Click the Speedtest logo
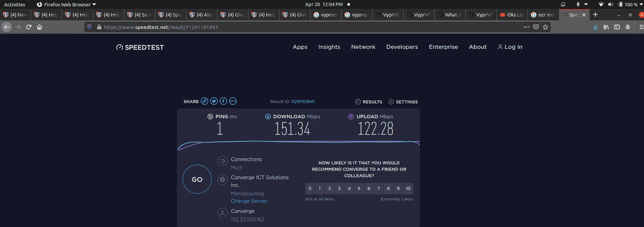This screenshot has height=227, width=644. (x=140, y=47)
